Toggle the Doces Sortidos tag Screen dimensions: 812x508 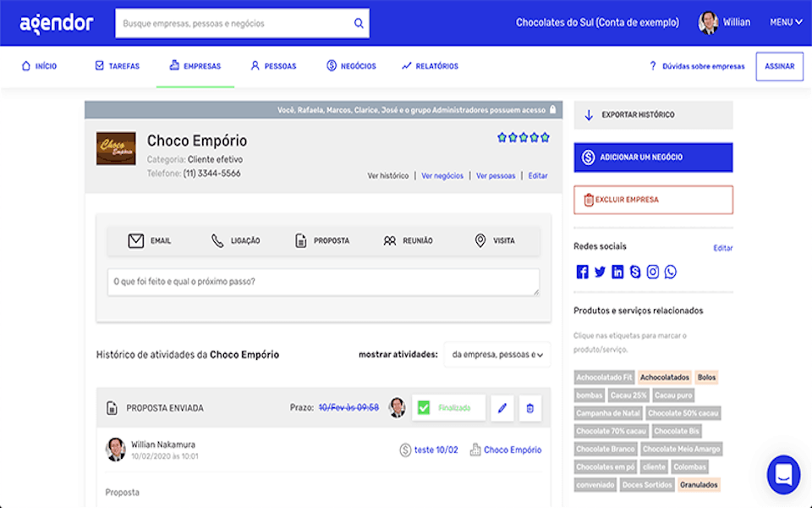(647, 484)
